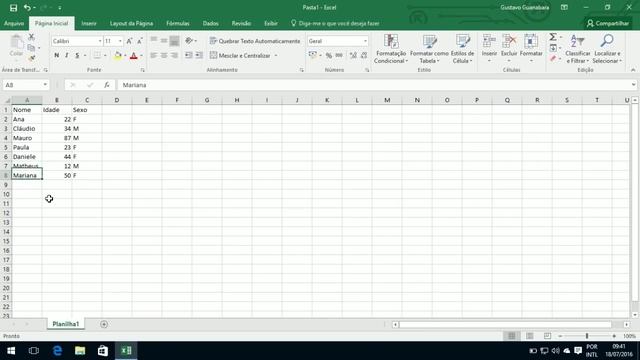Screen dimensions: 640x360
Task: Apply cell borders from the borders icon
Action: coord(97,56)
